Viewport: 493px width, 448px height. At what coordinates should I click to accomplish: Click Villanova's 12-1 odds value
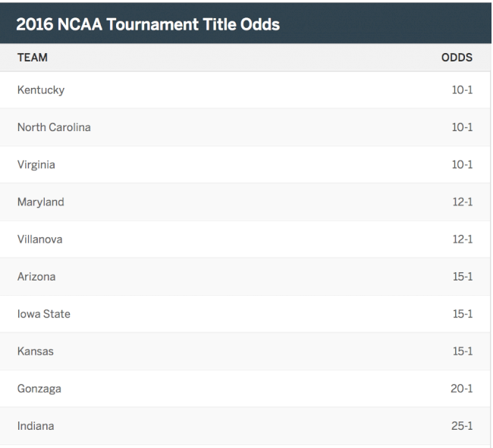(462, 240)
